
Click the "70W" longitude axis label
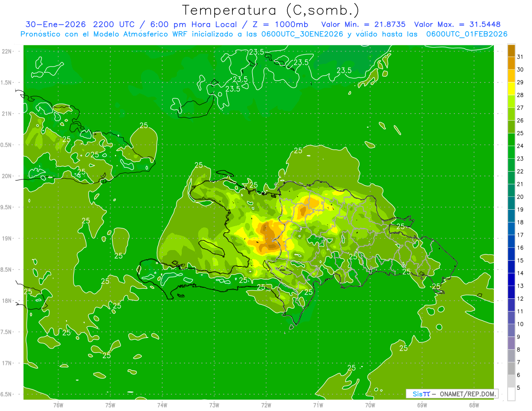tap(370, 405)
